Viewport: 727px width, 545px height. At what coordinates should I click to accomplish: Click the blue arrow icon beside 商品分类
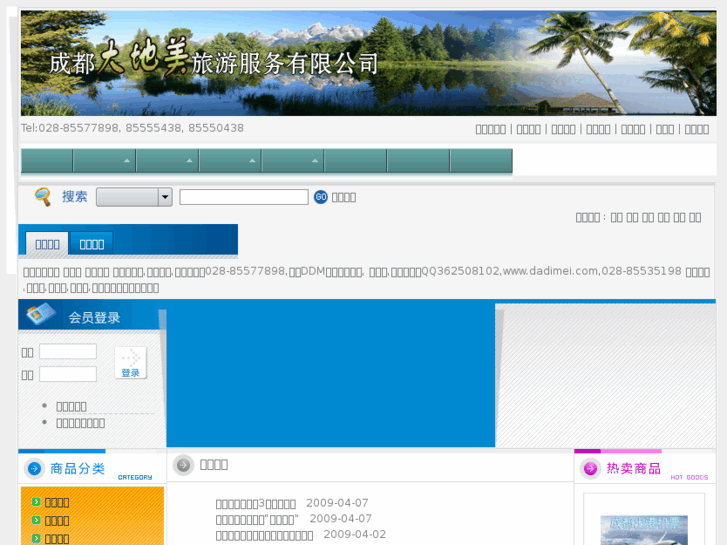34,468
